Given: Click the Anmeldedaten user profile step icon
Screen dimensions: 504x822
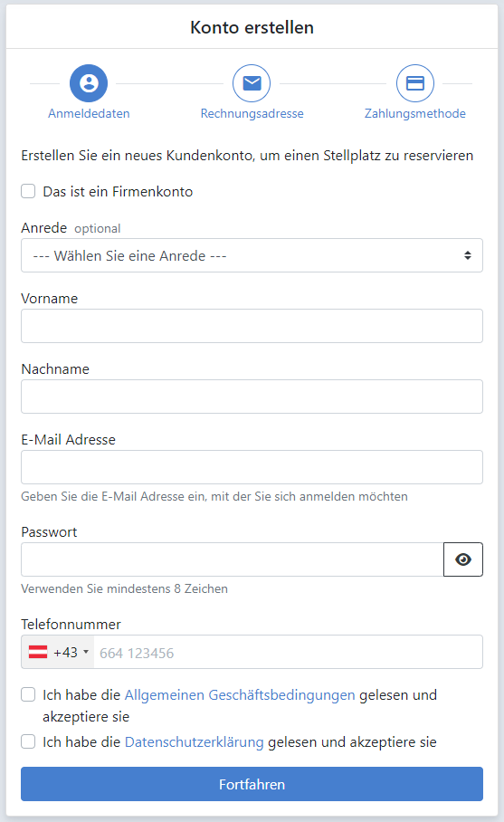Looking at the screenshot, I should pos(89,82).
